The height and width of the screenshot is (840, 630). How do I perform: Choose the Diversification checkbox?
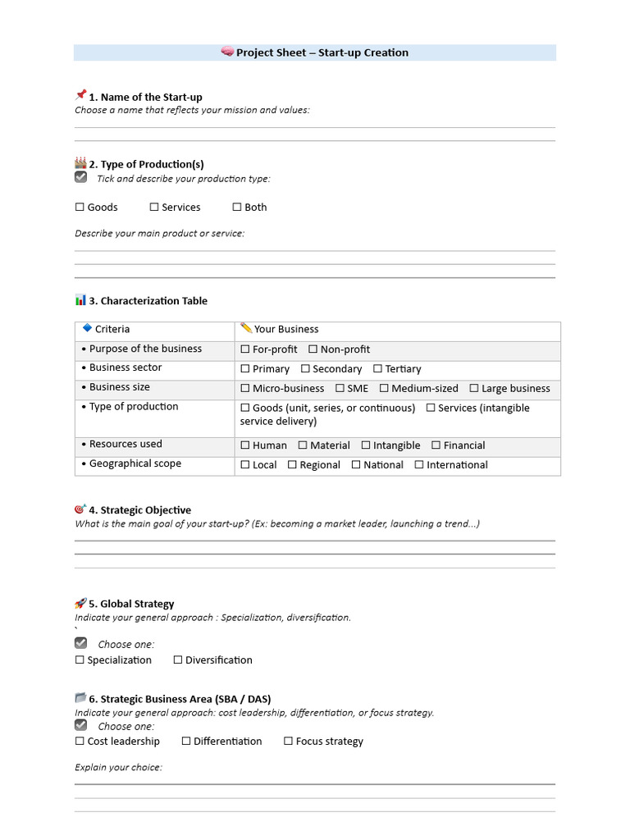(x=178, y=660)
